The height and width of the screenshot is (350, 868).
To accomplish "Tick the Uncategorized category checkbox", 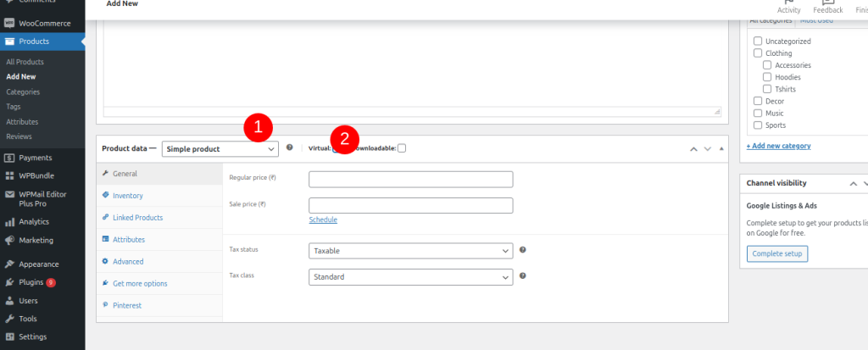I will coord(757,41).
